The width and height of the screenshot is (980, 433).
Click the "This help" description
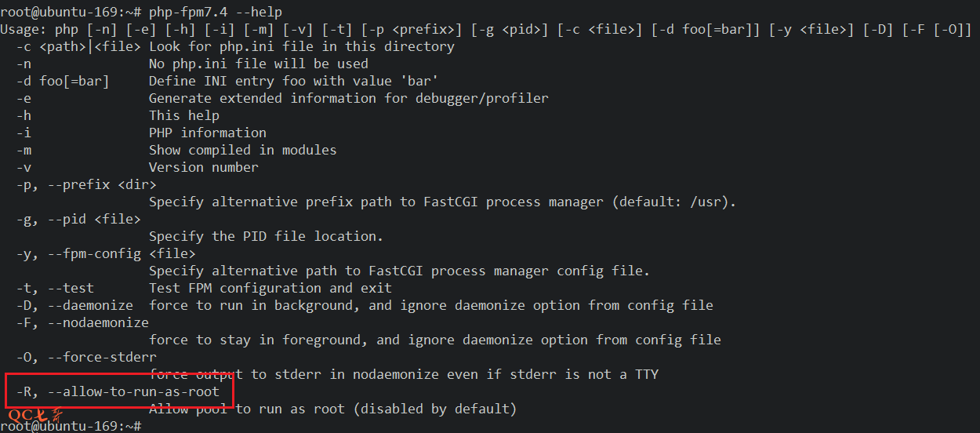tap(183, 115)
